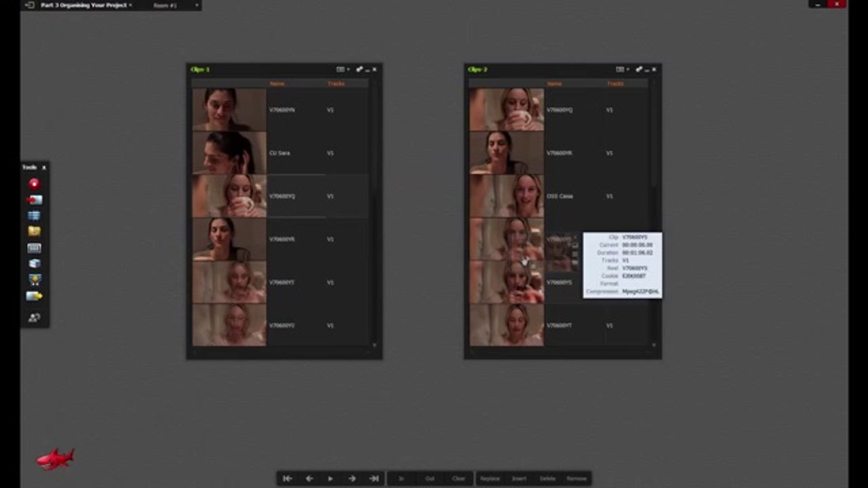Click the Play button
The image size is (868, 488).
pos(330,479)
